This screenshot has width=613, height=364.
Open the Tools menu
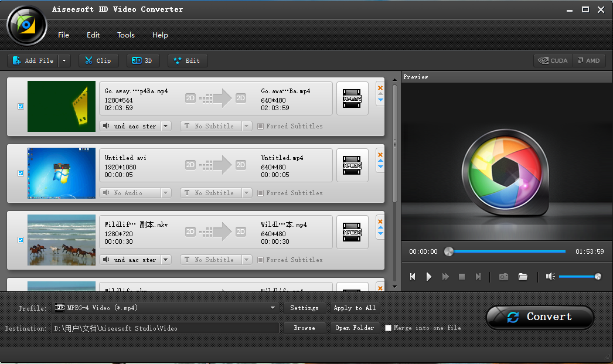coord(126,35)
